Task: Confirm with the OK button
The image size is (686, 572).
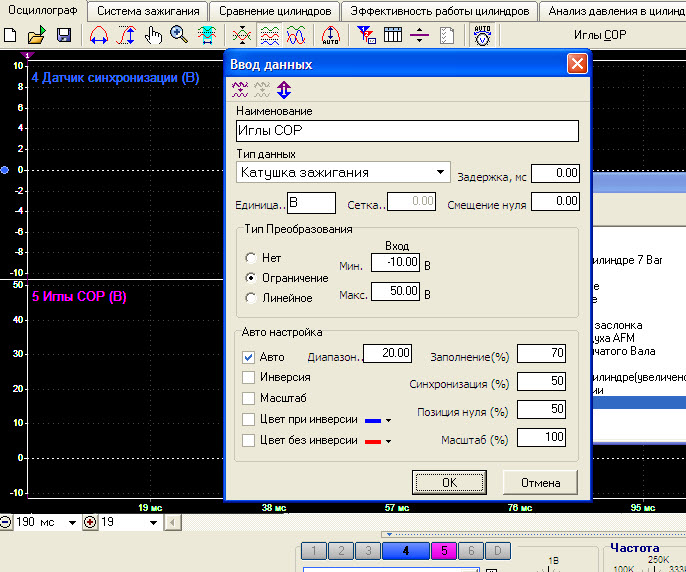Action: click(x=449, y=482)
